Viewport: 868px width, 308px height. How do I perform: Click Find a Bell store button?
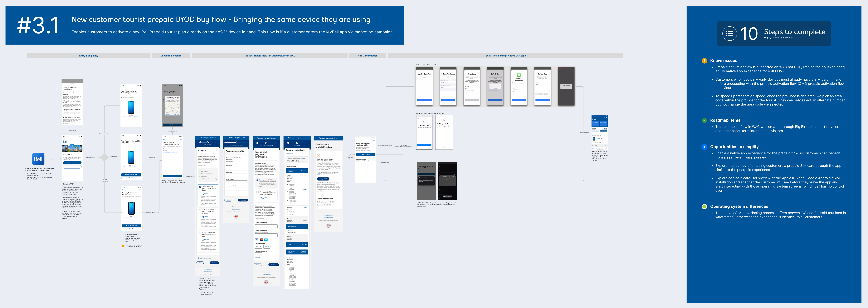point(131,229)
